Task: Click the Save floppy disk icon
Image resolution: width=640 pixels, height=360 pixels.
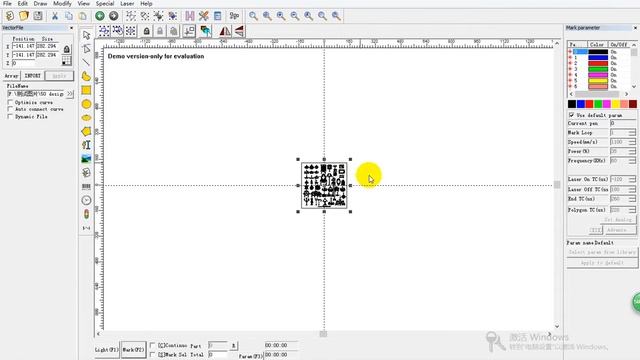Action: click(x=38, y=16)
